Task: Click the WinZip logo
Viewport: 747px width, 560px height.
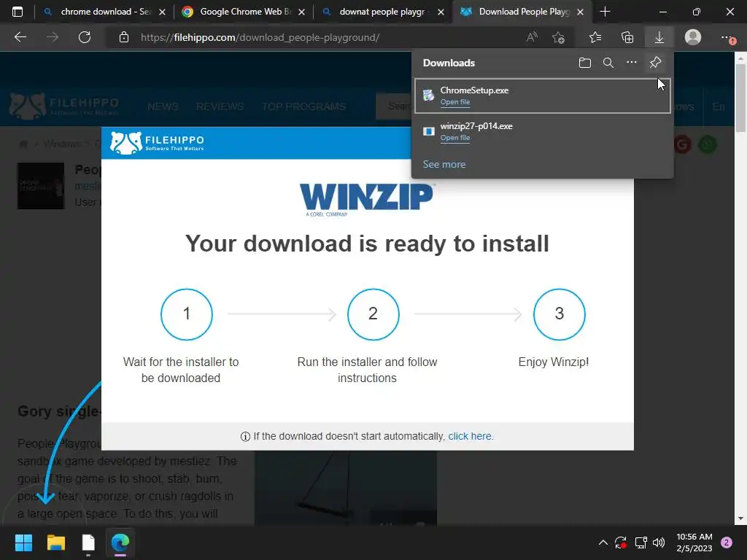Action: point(366,200)
